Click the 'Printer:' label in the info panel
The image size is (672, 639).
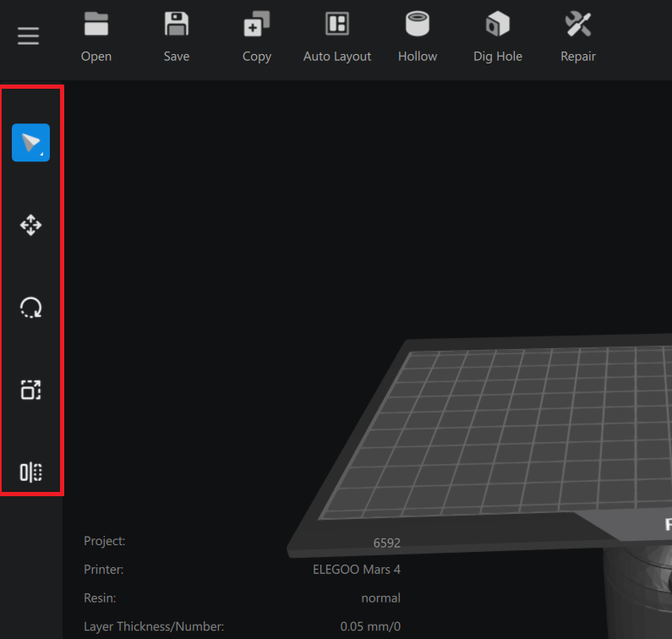click(103, 570)
